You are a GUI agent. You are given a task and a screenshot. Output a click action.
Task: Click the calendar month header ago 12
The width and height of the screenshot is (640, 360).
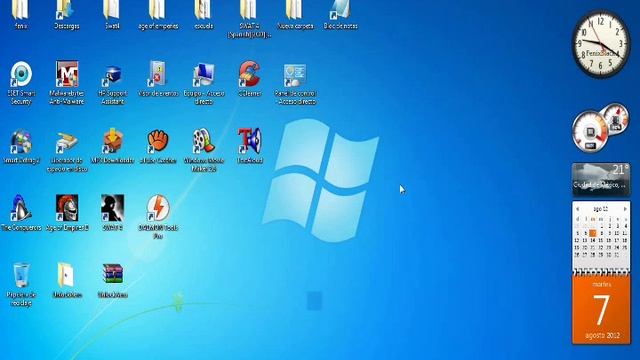tap(600, 209)
